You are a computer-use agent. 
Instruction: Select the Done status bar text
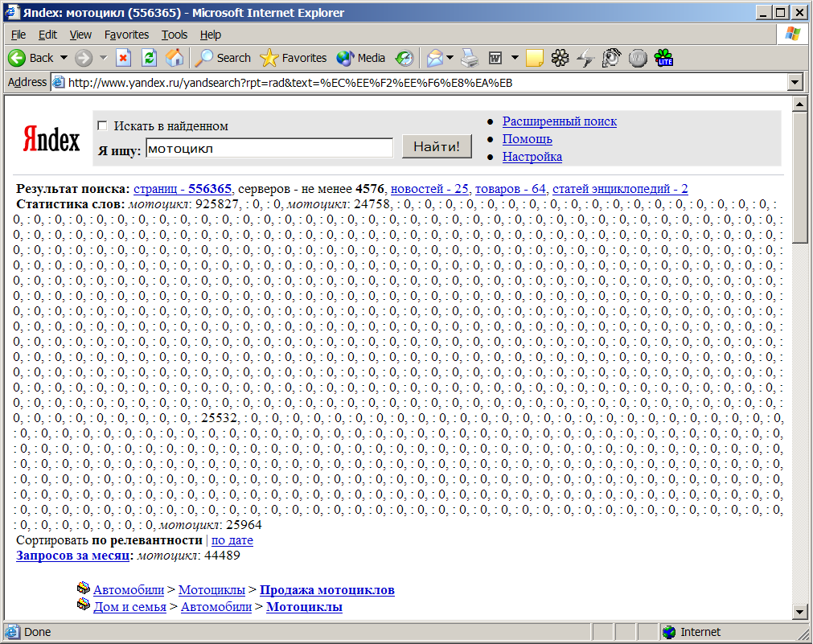click(37, 632)
